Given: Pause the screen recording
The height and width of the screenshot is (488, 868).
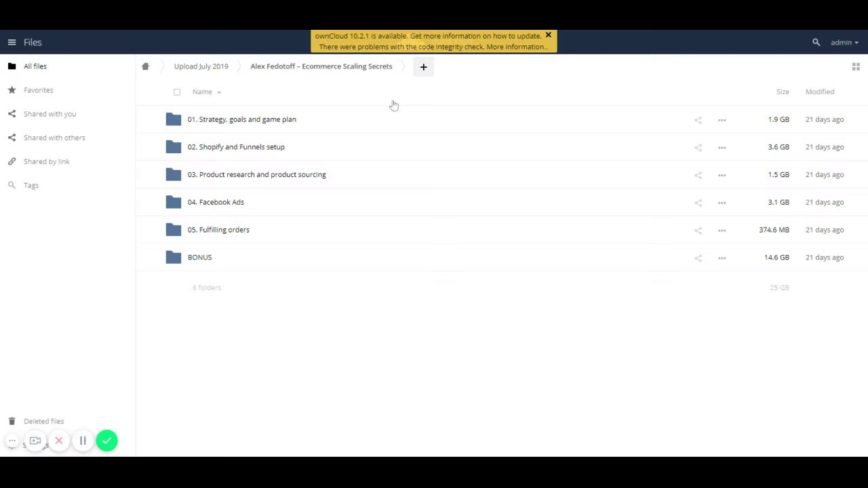Looking at the screenshot, I should click(x=83, y=441).
